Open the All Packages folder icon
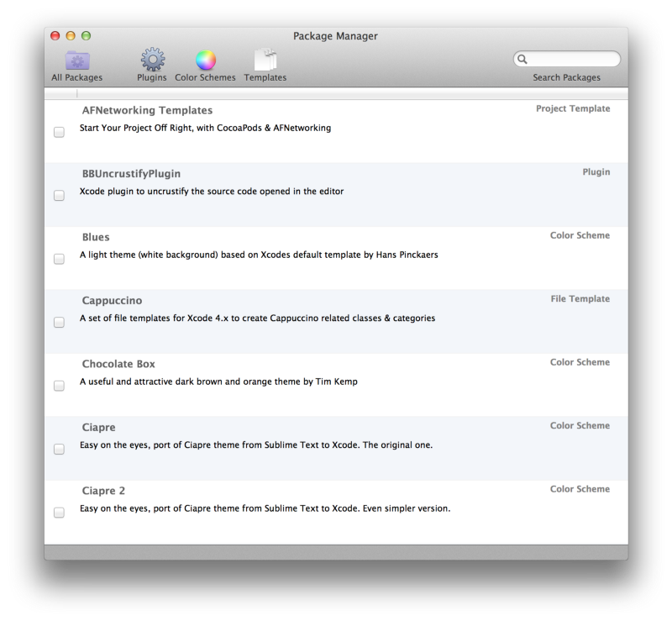 77,60
